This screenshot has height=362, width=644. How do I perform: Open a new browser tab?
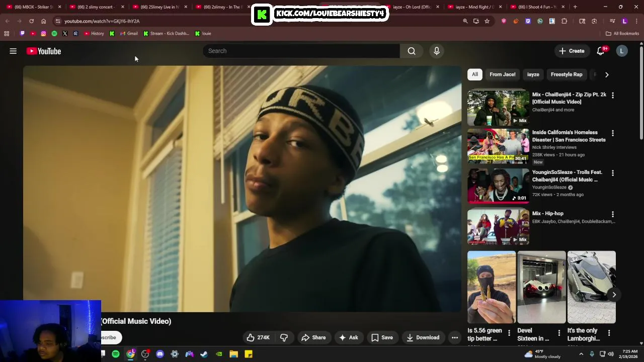(x=575, y=7)
